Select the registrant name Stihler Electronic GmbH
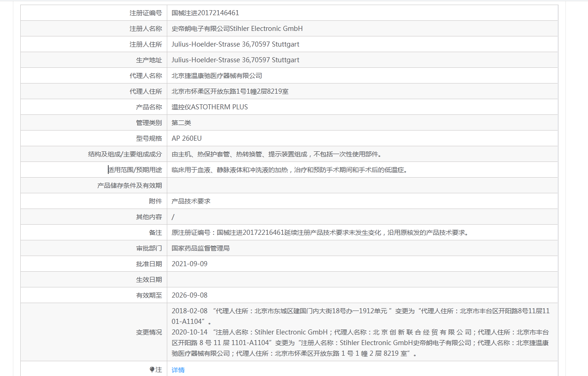This screenshot has height=376, width=588. pyautogui.click(x=237, y=29)
